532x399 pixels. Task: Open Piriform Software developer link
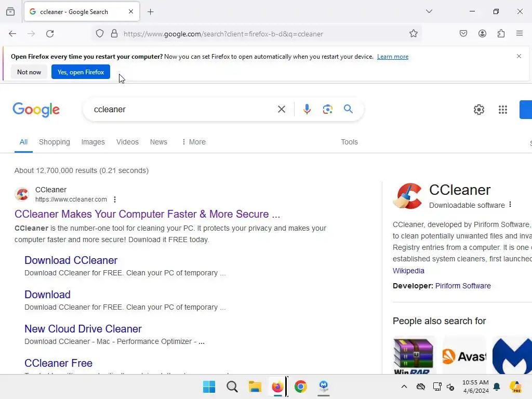pyautogui.click(x=463, y=286)
